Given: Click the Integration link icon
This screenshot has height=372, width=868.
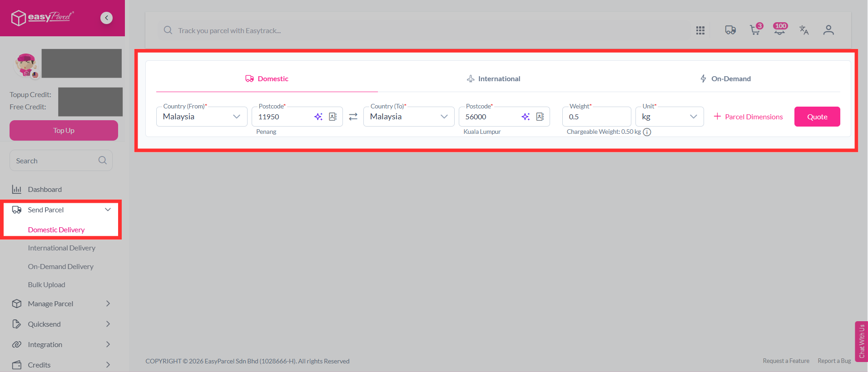Looking at the screenshot, I should coord(17,344).
